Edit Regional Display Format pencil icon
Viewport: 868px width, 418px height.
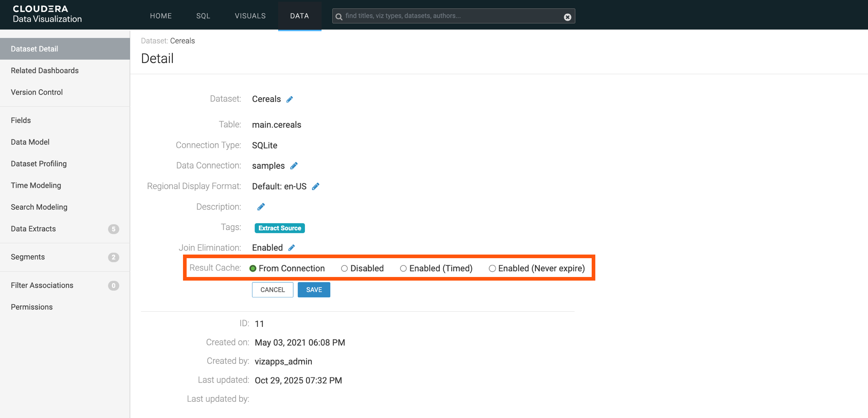[316, 187]
